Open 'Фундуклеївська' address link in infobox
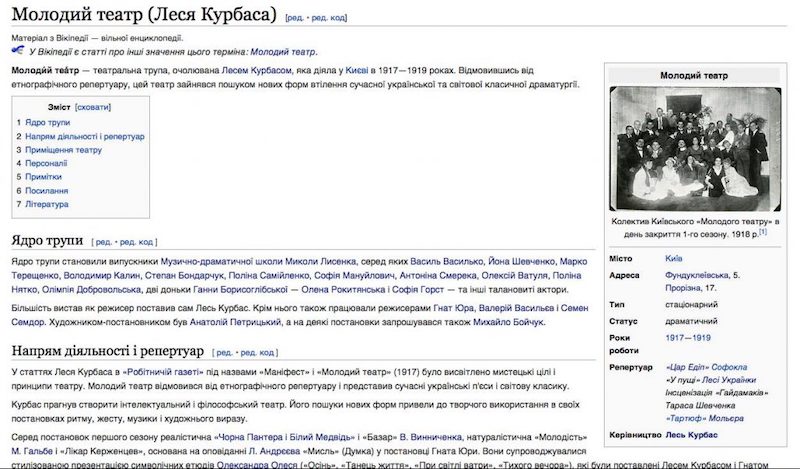Image resolution: width=800 pixels, height=469 pixels. 697,275
